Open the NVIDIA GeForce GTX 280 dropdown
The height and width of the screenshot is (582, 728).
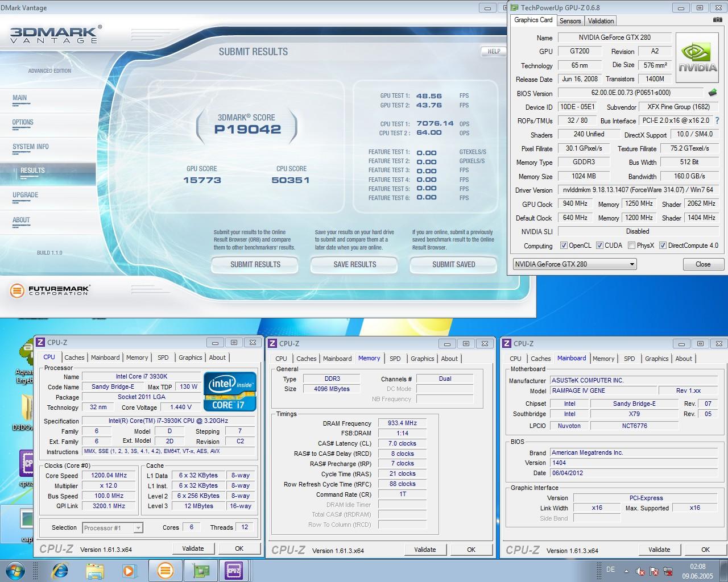click(x=574, y=264)
